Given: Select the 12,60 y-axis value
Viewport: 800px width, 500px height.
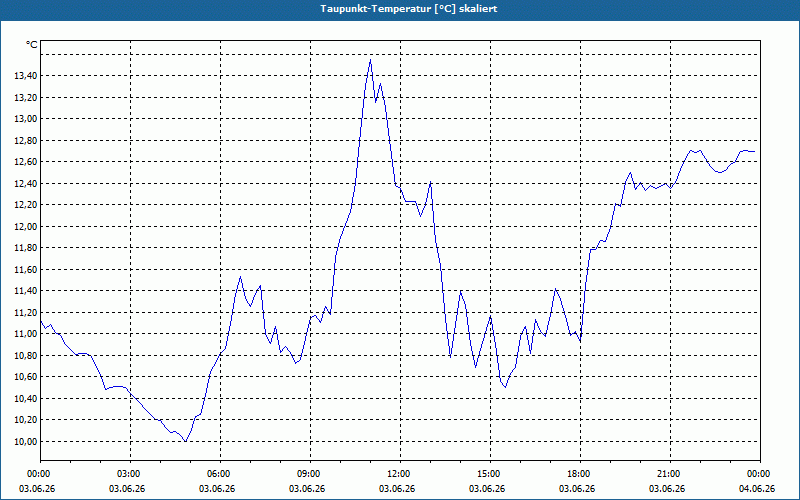Looking at the screenshot, I should (26, 162).
